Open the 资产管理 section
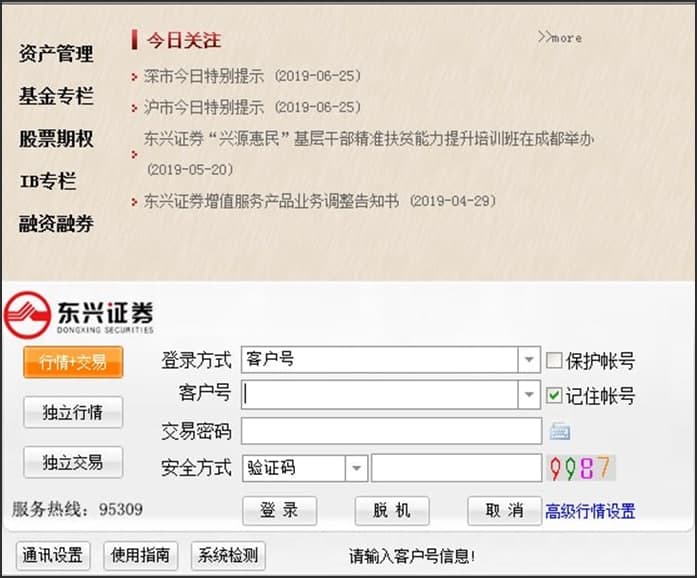Viewport: 697px width, 578px height. (x=56, y=54)
